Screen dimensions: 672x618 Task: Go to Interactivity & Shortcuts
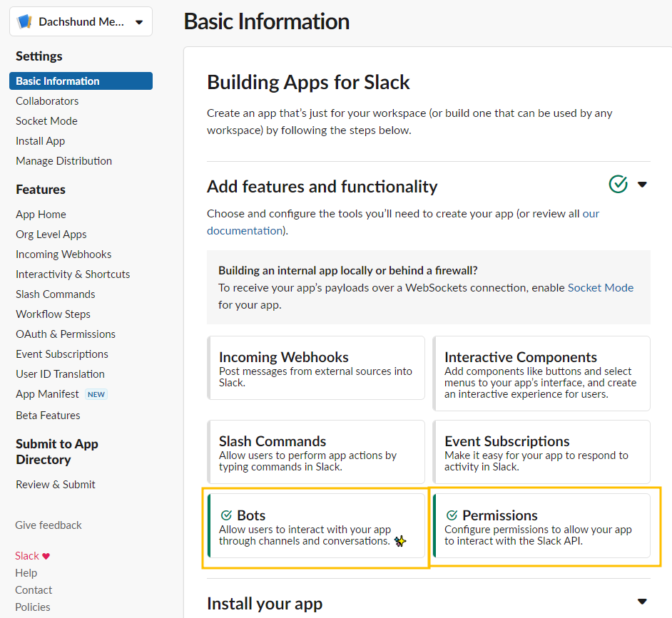(73, 274)
